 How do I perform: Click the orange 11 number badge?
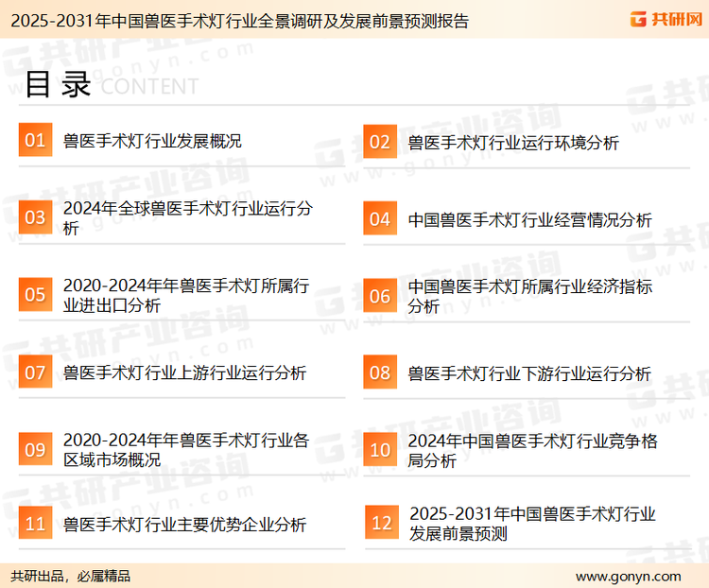[x=35, y=523]
